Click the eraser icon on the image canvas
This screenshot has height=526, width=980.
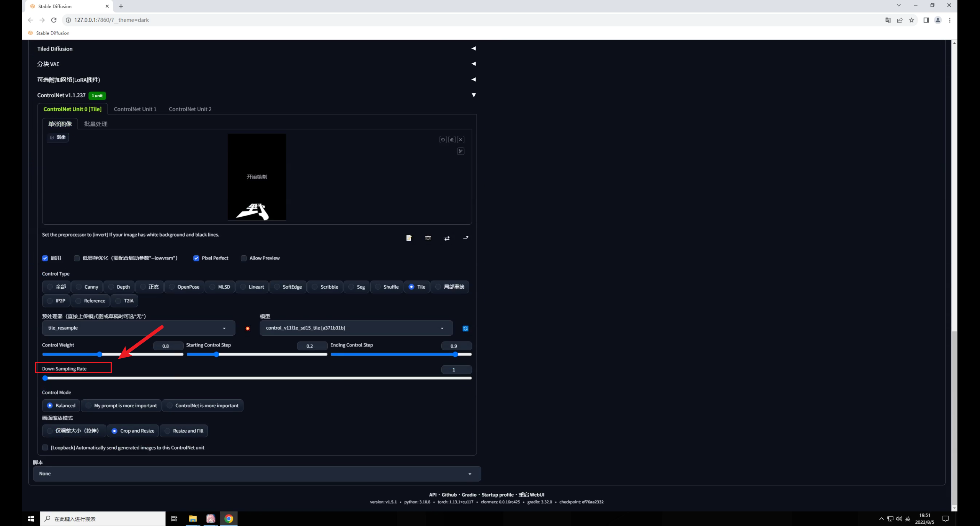click(452, 140)
